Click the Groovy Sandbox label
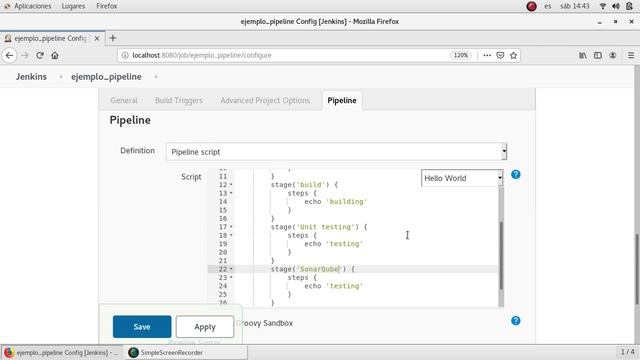 pyautogui.click(x=264, y=323)
